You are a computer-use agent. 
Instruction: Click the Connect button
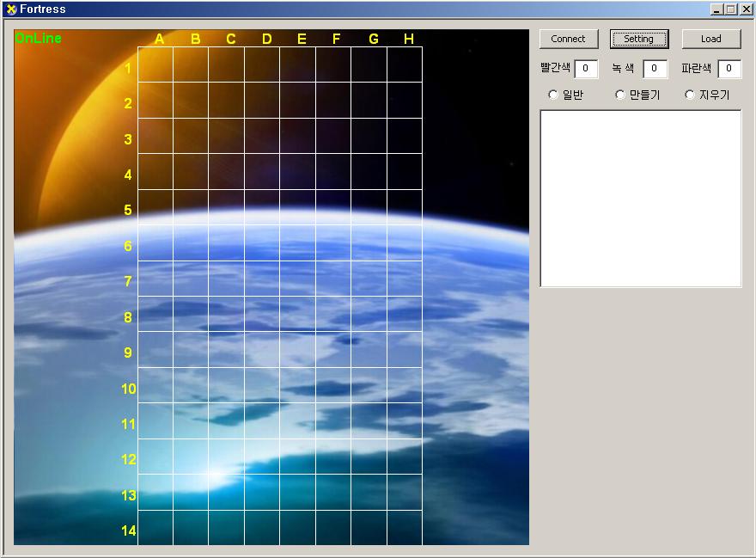click(569, 39)
